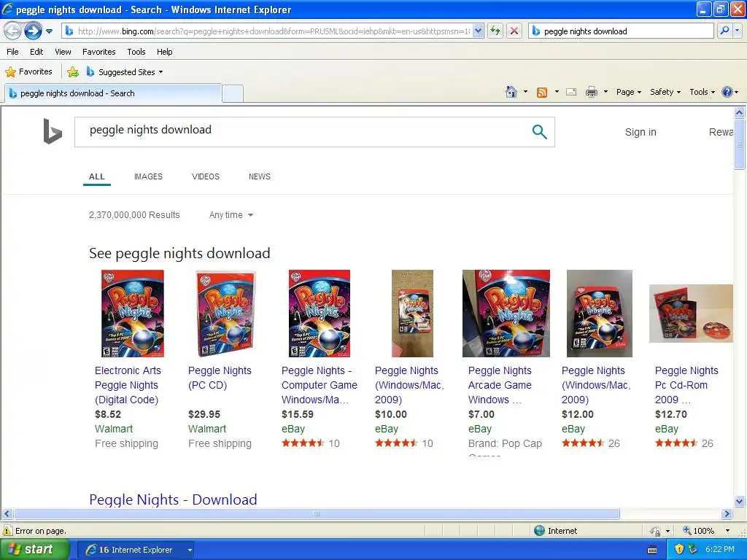Click the product image of the $8.52 Peggle Nights

pyautogui.click(x=133, y=314)
